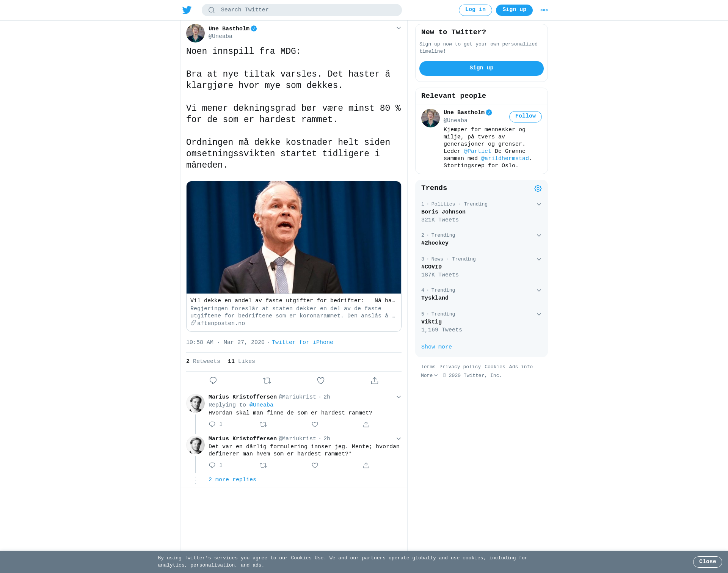
Task: Click the Log in button
Action: (x=475, y=10)
